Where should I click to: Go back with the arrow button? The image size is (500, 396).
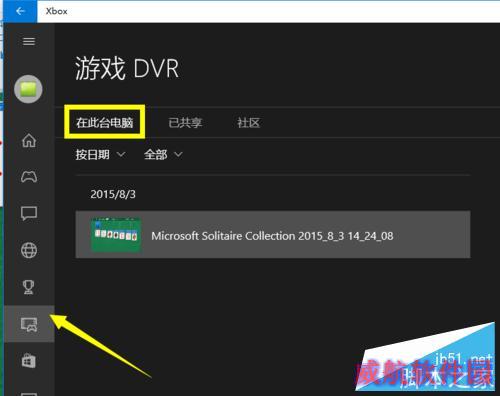[x=20, y=11]
